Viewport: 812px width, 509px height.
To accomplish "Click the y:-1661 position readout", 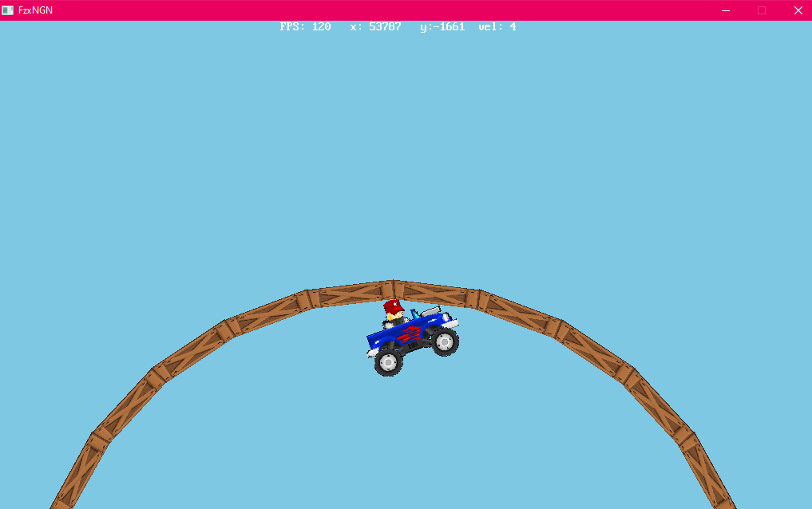I will click(442, 27).
